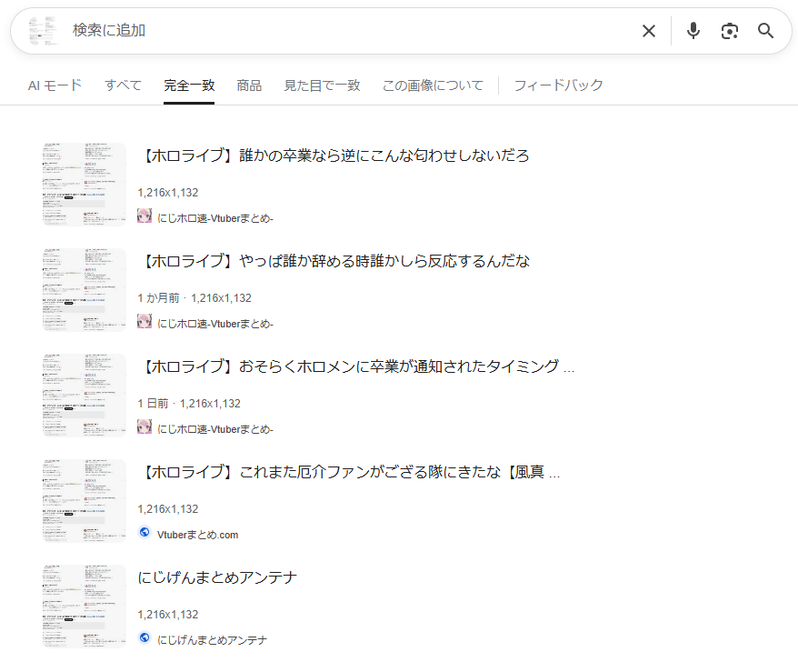Click the globe icon beside にじげんまとめアンテナ source
This screenshot has width=798, height=672.
pos(145,638)
